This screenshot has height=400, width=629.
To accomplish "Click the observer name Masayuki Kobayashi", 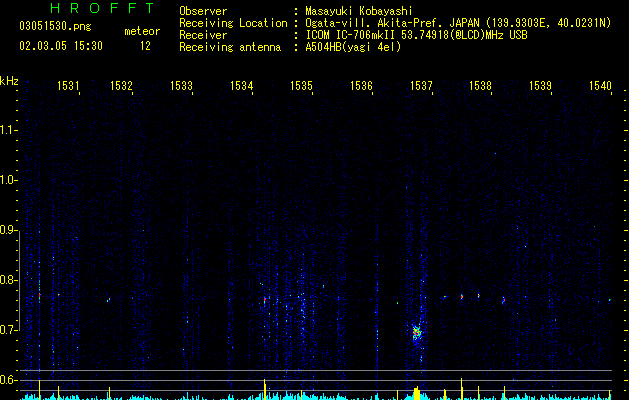I will 358,11.
